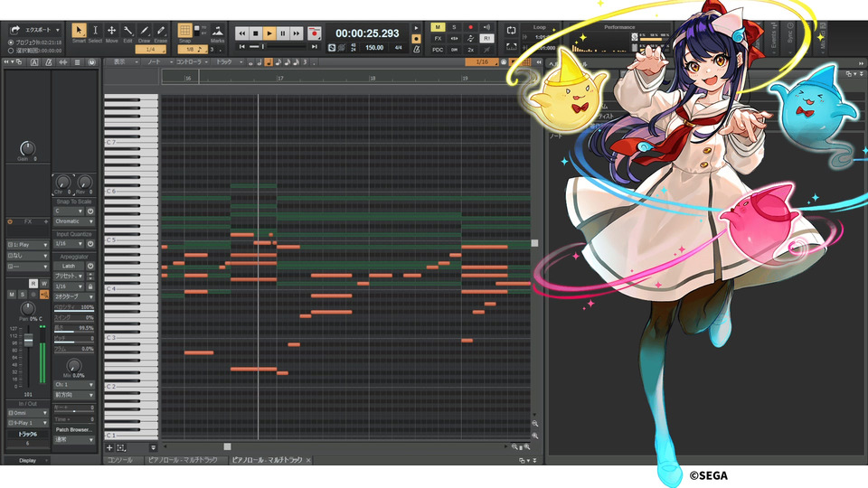Click the tempo value 150.00

[x=374, y=48]
